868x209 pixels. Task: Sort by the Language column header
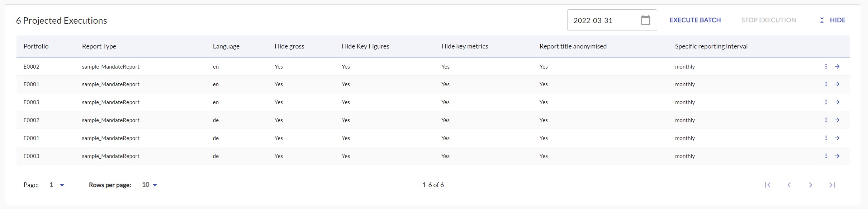click(x=226, y=46)
